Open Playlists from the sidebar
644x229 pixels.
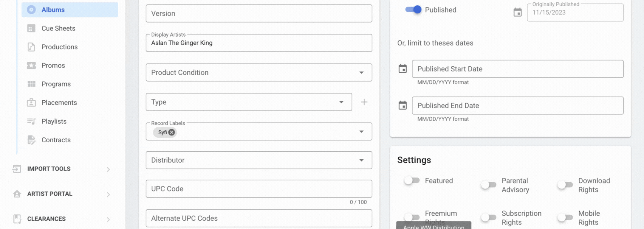click(x=54, y=121)
